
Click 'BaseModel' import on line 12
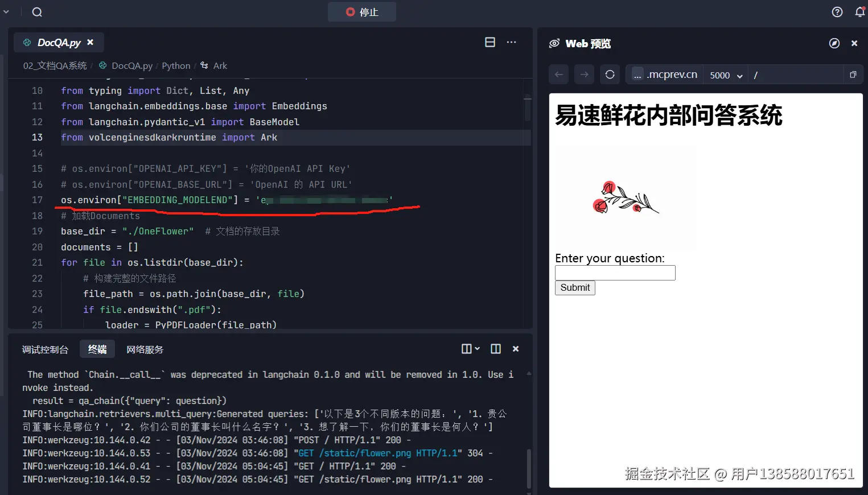coord(274,122)
